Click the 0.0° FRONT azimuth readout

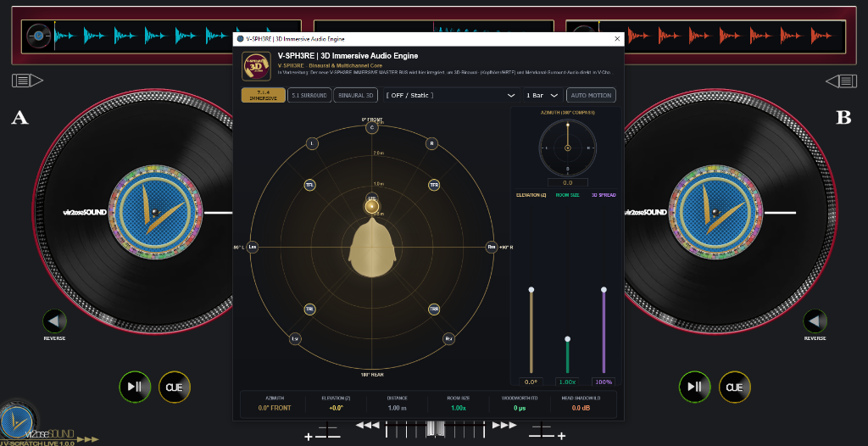[274, 408]
